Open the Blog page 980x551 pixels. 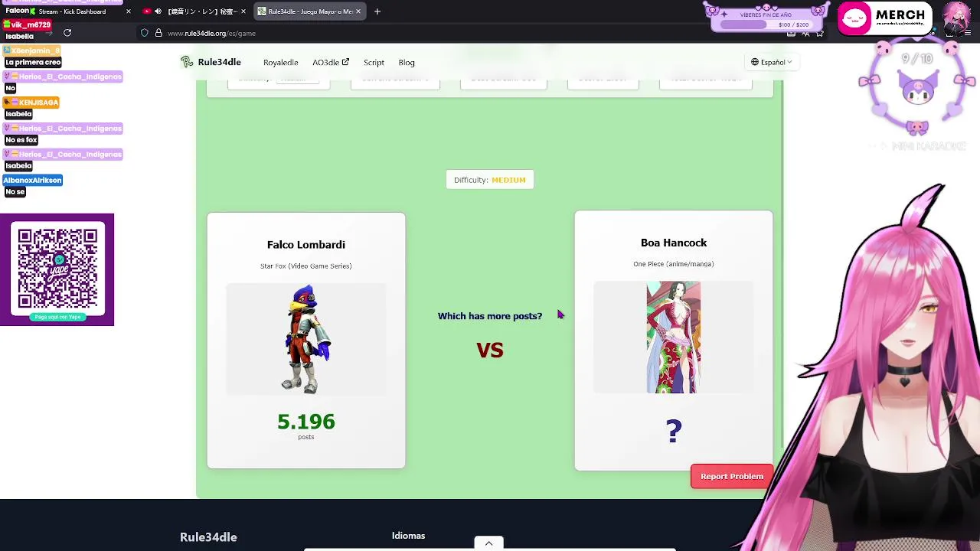click(407, 62)
